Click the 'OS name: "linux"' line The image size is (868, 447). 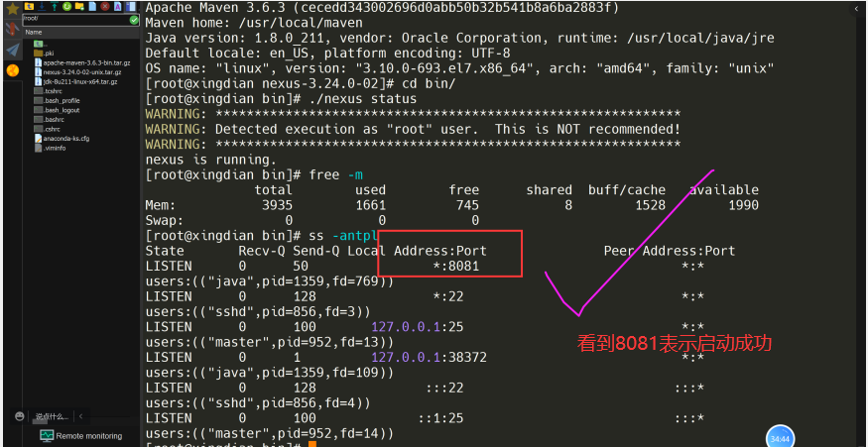[459, 68]
